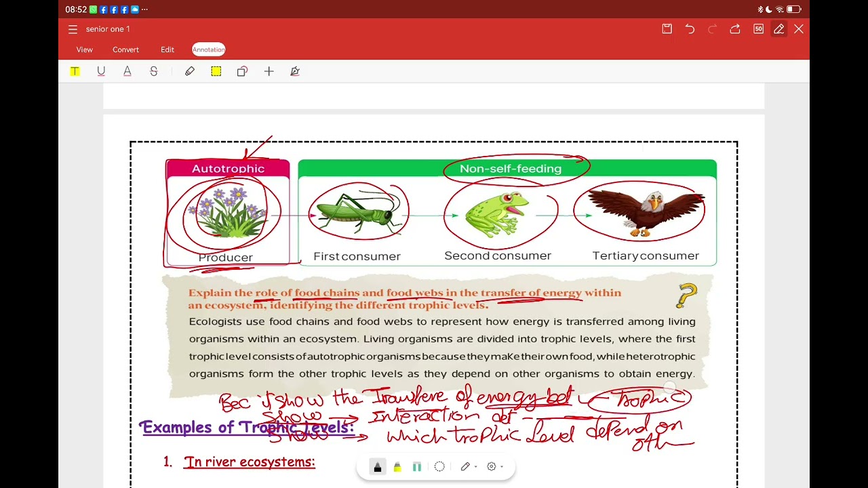Click the document title senior one 1

108,29
